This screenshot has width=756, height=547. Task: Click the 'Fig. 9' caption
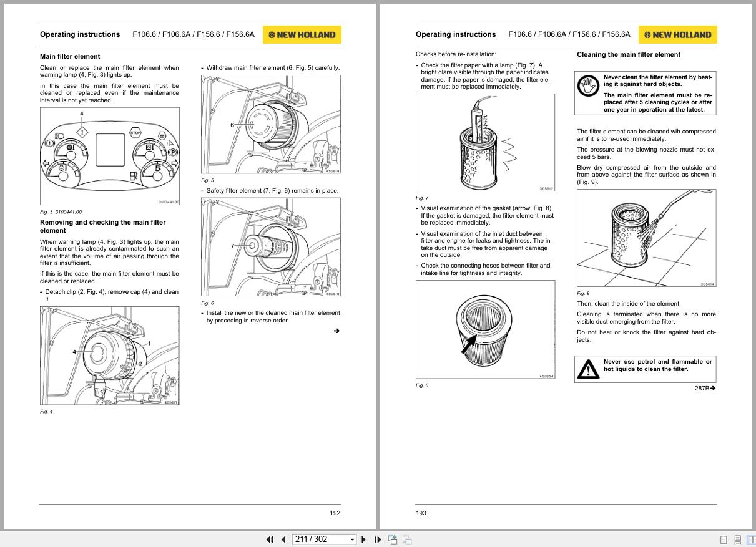point(583,293)
